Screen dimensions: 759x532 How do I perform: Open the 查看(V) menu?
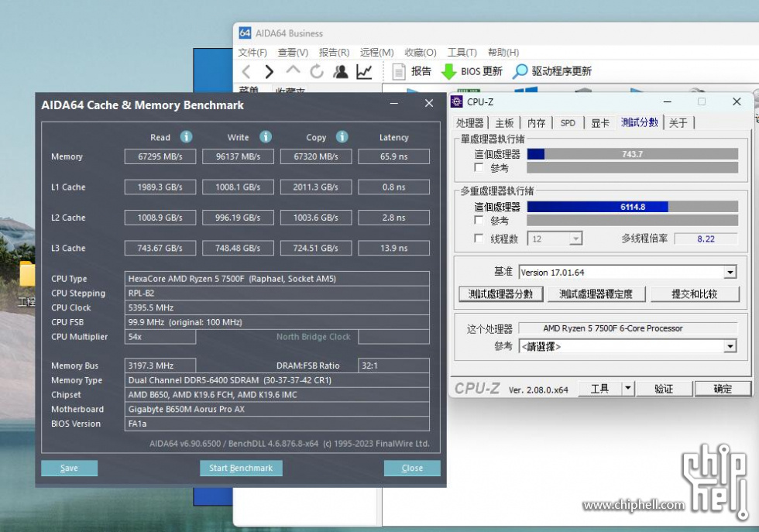tap(293, 53)
